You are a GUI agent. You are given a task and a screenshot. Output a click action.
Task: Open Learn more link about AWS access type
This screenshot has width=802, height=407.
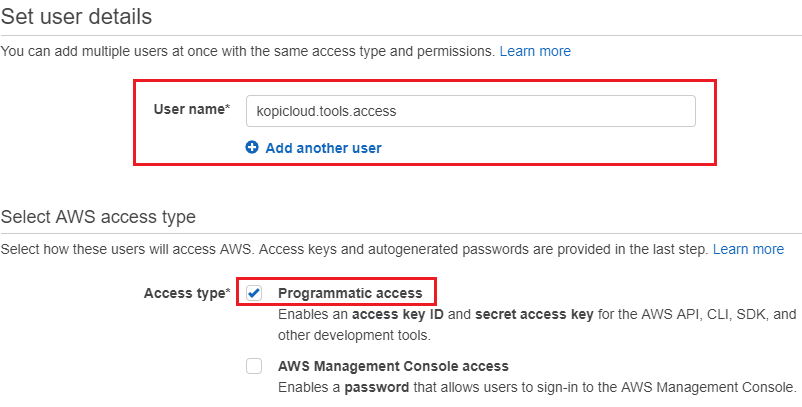(748, 250)
